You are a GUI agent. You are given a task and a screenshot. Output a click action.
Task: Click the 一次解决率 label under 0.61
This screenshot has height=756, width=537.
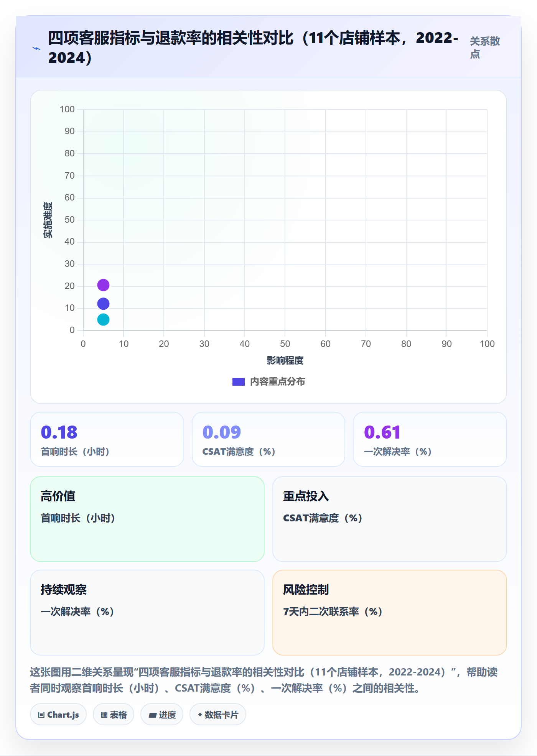(x=398, y=452)
